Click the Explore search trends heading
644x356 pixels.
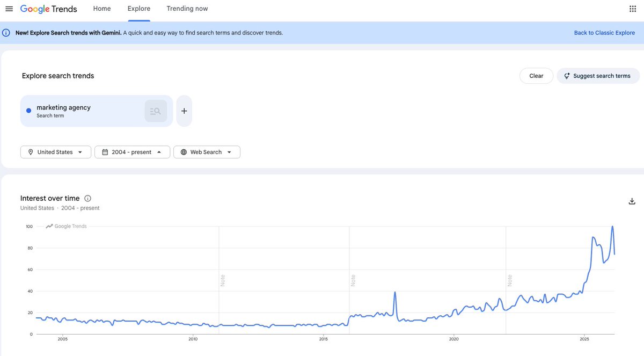pyautogui.click(x=58, y=76)
